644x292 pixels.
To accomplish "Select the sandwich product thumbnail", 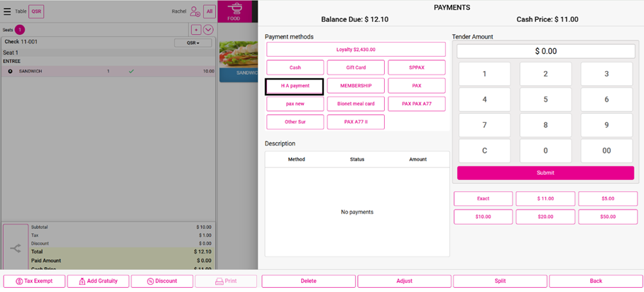I will click(x=239, y=57).
